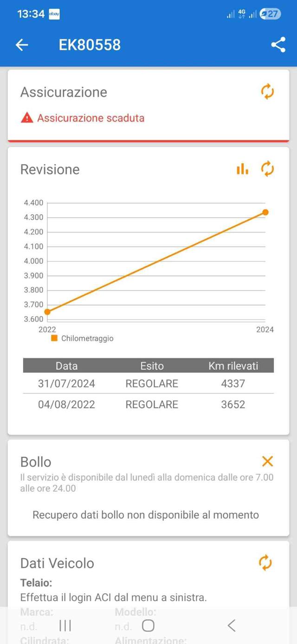The height and width of the screenshot is (644, 297).
Task: Toggle the Chilometraggio legend entry
Action: coord(82,338)
